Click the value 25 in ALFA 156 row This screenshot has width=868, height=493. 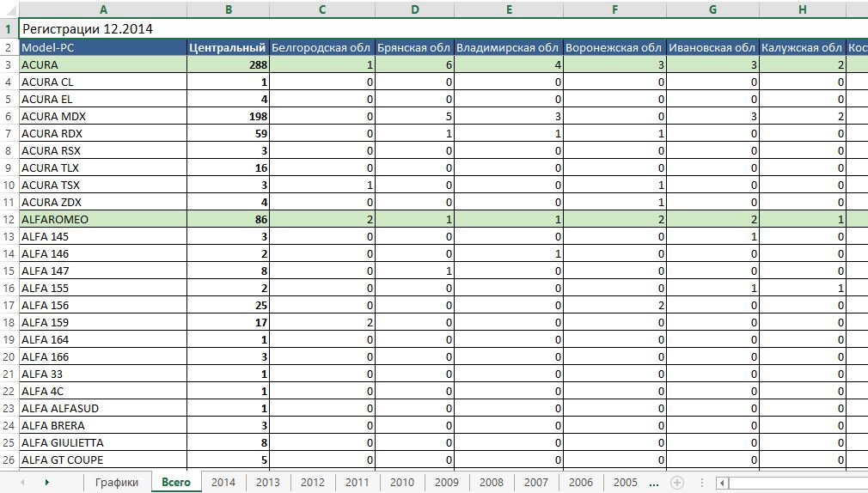(228, 305)
